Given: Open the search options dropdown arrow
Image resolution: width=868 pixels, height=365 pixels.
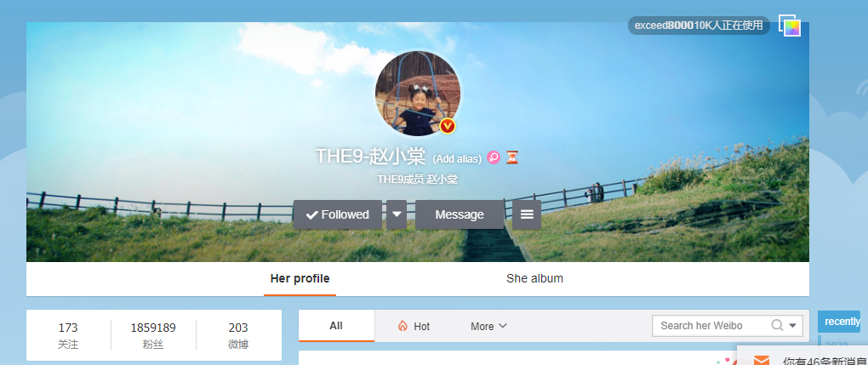Looking at the screenshot, I should coord(793,326).
